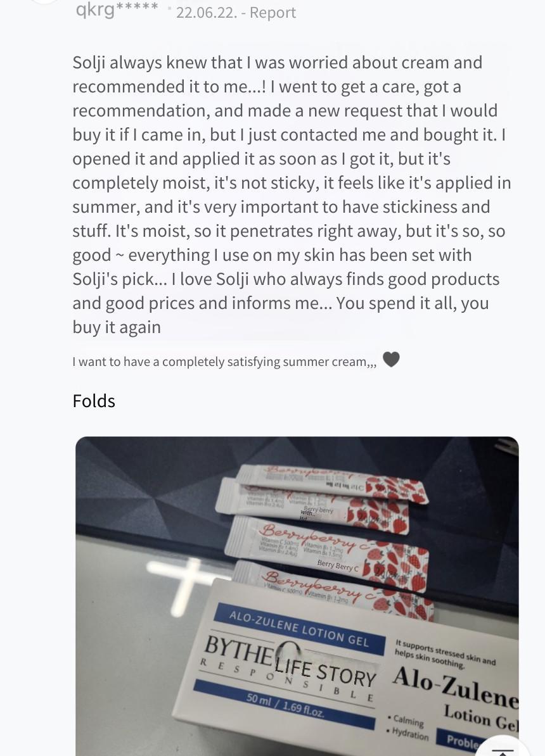Collapse the review using Folds

(94, 401)
